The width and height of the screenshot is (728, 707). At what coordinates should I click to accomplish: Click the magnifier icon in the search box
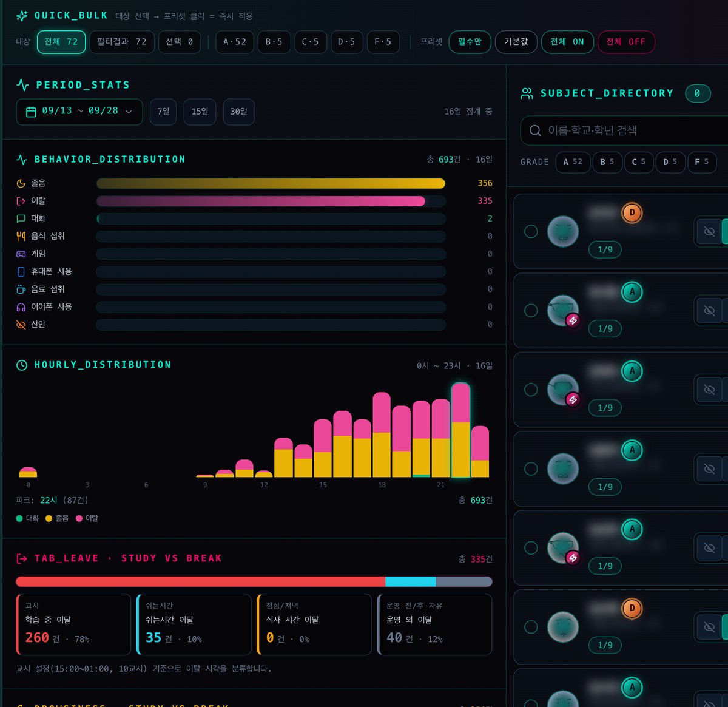[x=535, y=130]
